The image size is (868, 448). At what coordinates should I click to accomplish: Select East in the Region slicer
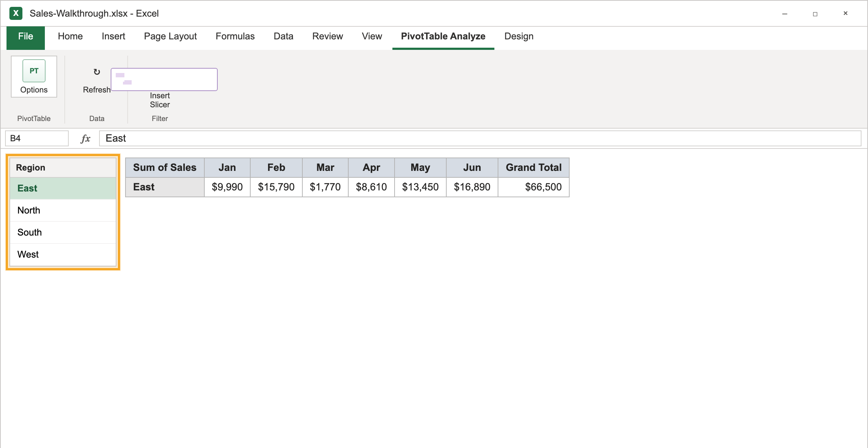(x=63, y=188)
